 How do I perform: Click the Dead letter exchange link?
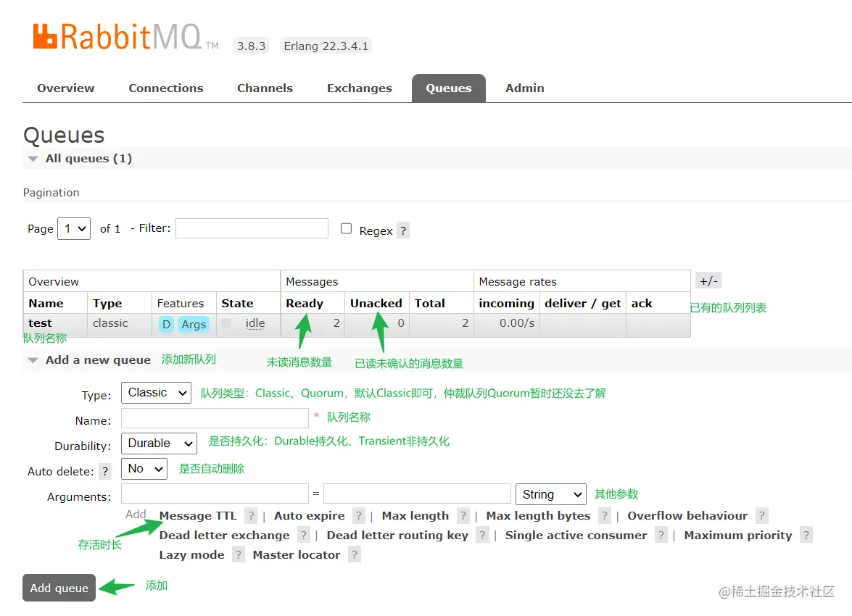click(224, 535)
